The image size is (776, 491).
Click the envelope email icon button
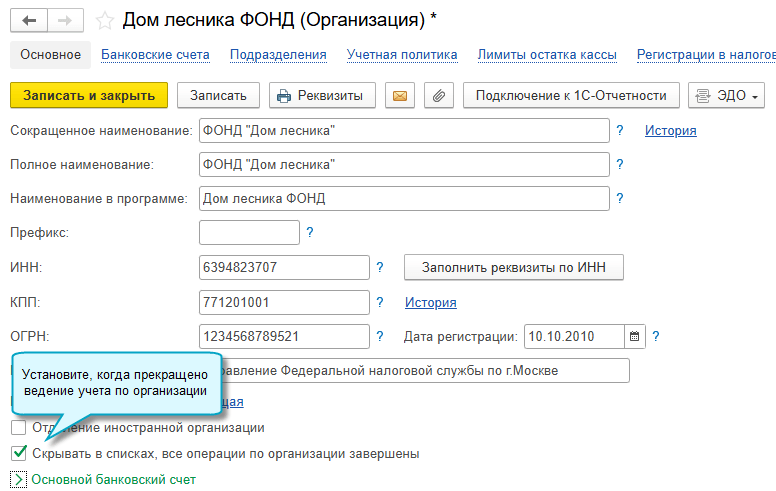400,96
